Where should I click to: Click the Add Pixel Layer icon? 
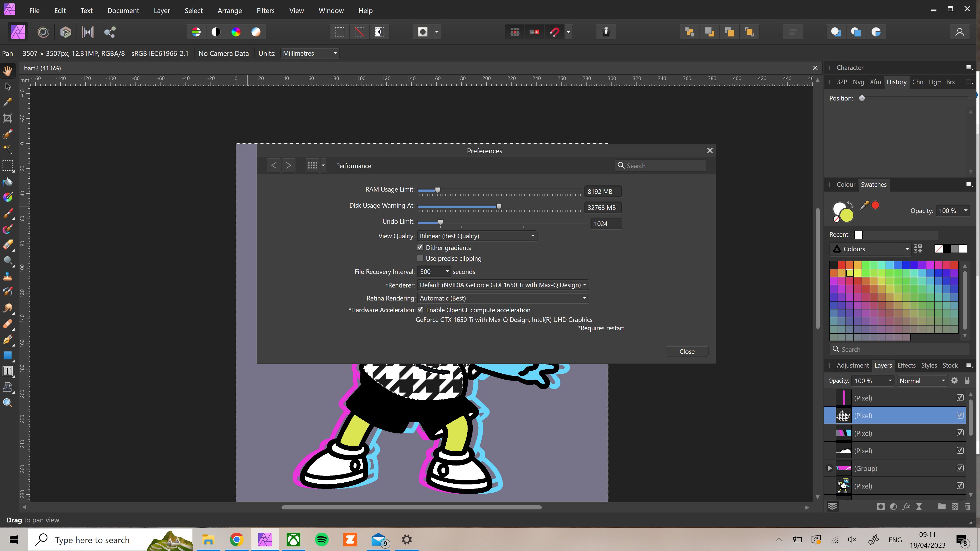(x=955, y=507)
